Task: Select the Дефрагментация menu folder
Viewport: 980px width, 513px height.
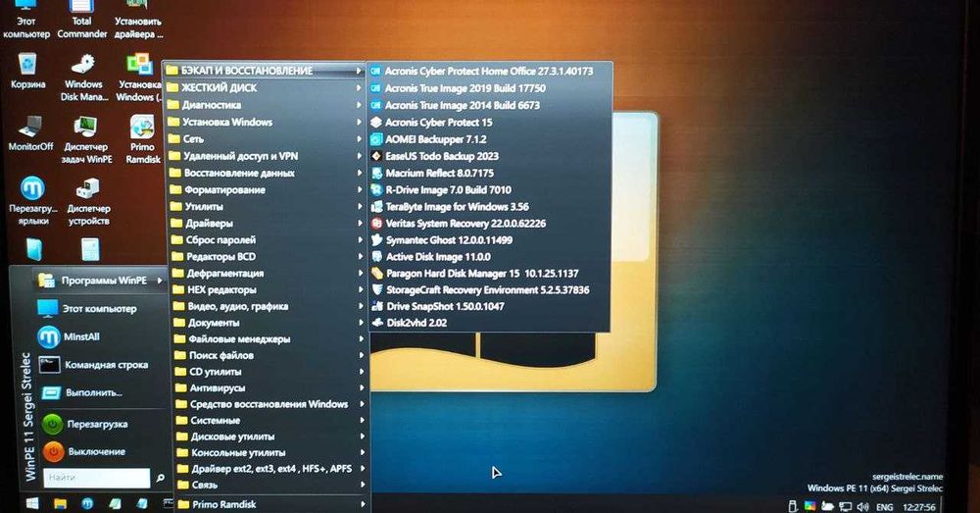Action: 268,274
